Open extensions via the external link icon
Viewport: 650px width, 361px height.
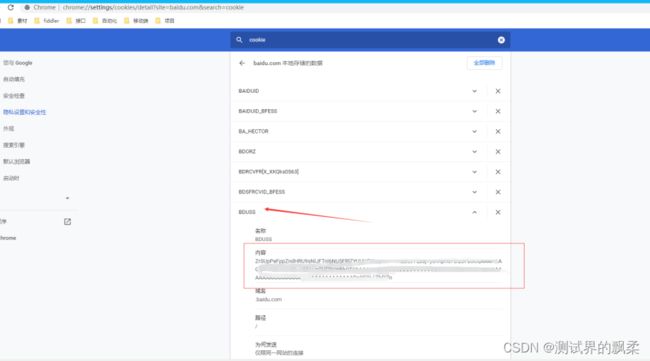click(x=67, y=222)
